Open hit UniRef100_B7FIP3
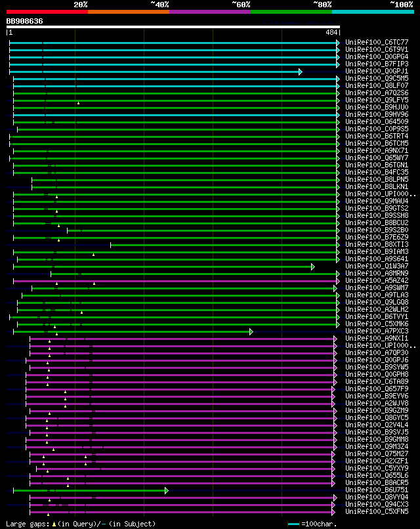Screen dimensions: 420x529 (377, 64)
